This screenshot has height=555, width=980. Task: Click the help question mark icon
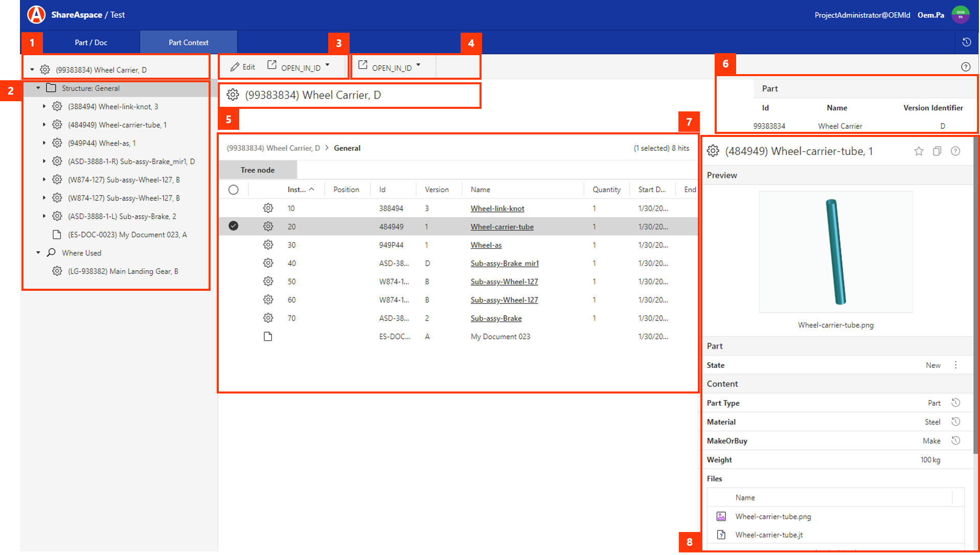point(966,66)
